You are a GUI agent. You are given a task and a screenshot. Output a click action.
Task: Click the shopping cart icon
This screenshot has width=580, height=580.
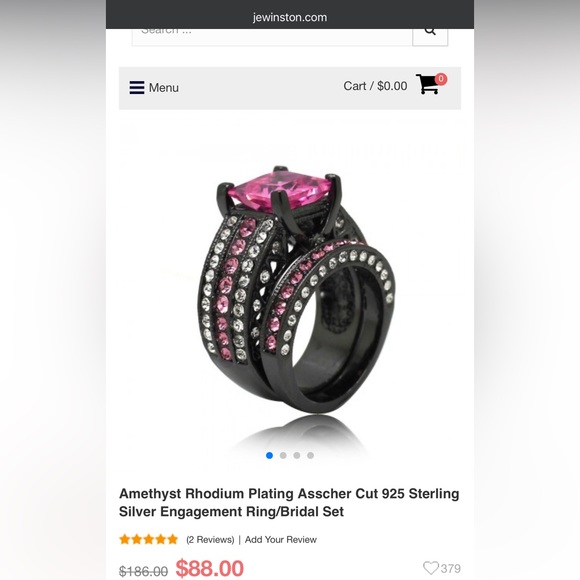point(428,84)
